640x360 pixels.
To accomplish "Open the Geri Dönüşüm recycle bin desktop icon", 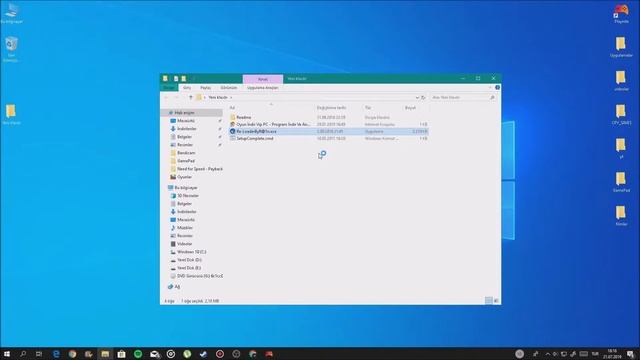I will point(11,49).
